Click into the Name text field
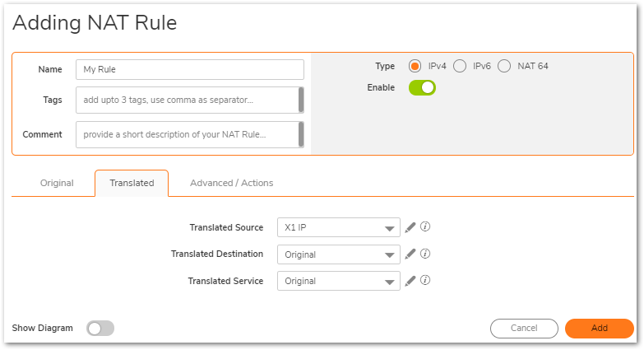The image size is (644, 350). pos(189,70)
